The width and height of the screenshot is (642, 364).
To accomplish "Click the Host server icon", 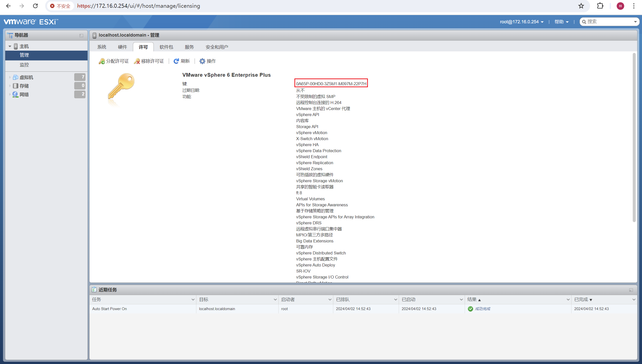I will pyautogui.click(x=16, y=46).
